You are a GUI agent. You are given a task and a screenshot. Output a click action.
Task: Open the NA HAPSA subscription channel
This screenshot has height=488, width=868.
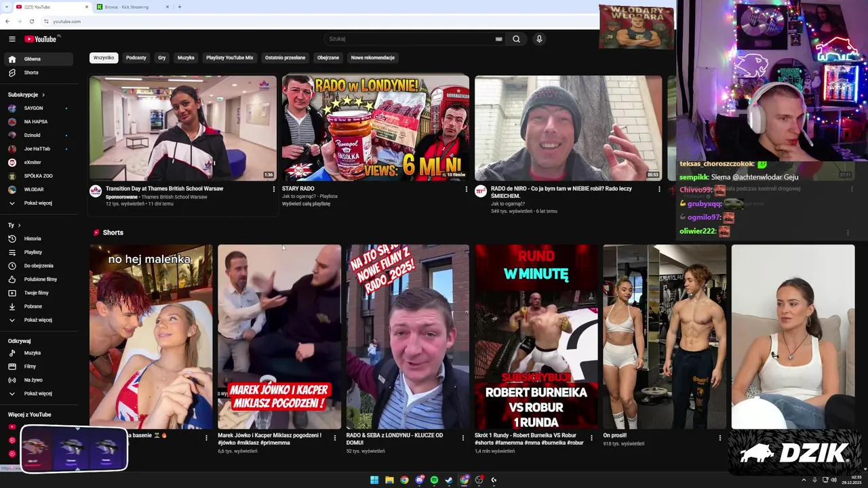[38, 122]
